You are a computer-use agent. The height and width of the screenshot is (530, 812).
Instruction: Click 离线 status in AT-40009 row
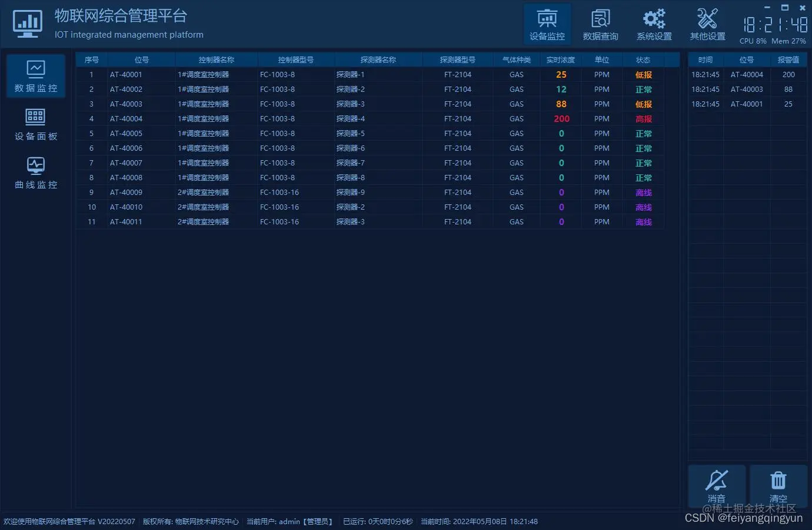[x=644, y=193]
